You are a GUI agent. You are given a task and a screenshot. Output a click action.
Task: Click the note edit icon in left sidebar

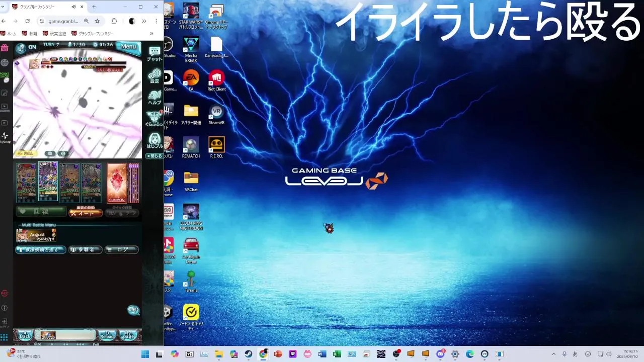(x=5, y=93)
